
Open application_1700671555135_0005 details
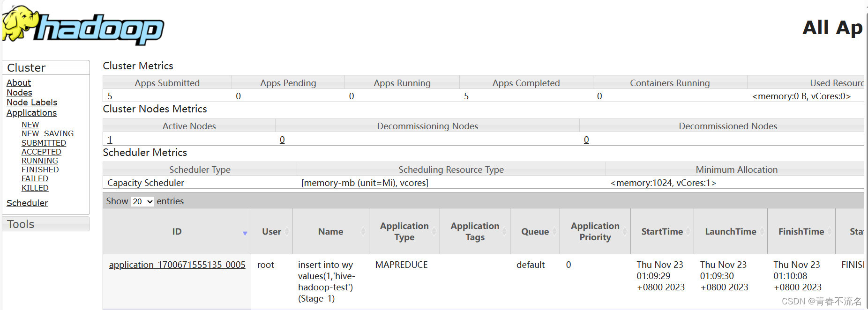(177, 265)
